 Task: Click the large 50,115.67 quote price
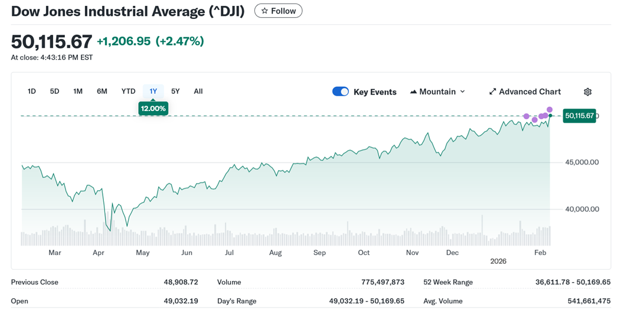[x=52, y=41]
